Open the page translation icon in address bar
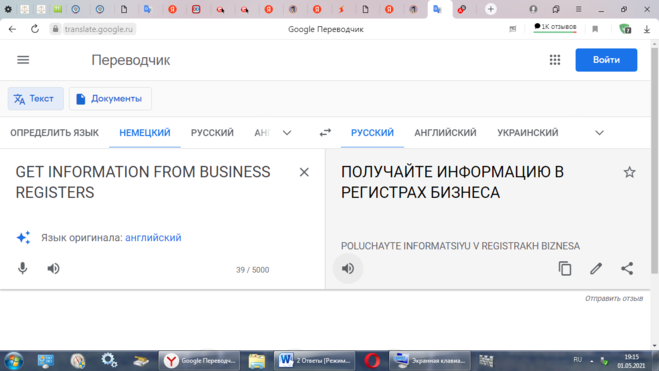659x371 pixels. point(512,29)
